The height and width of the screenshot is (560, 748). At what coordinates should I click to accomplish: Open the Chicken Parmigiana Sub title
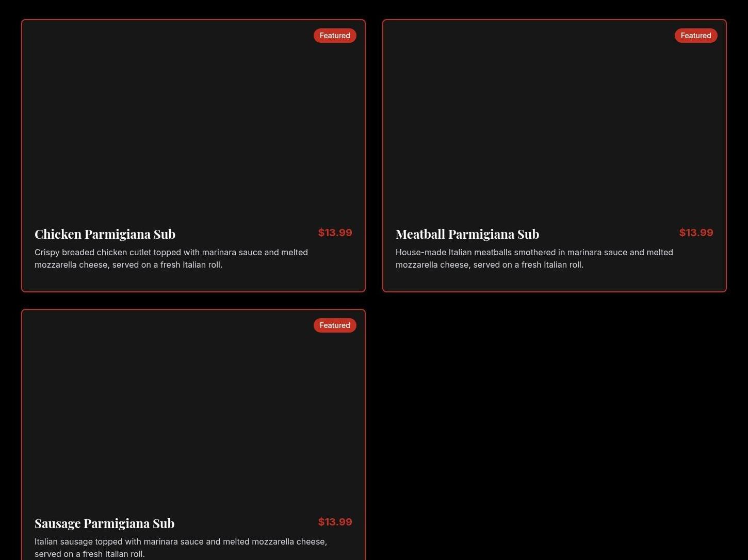(x=105, y=234)
